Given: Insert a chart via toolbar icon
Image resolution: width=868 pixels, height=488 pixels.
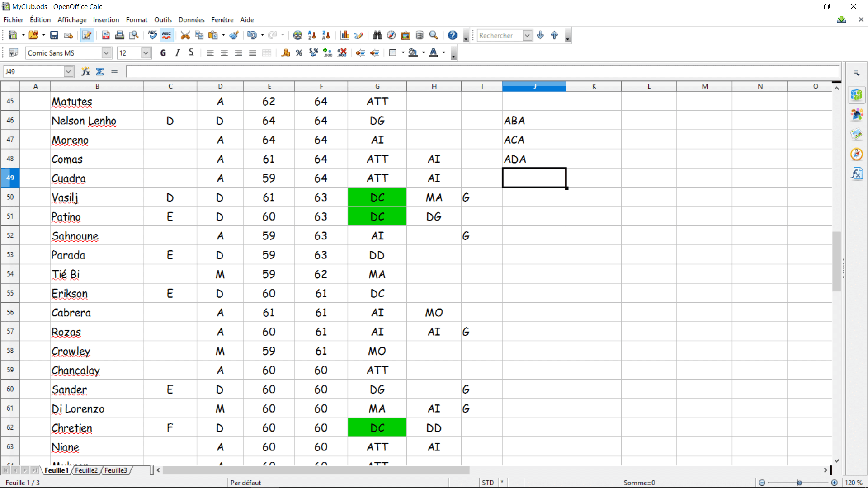Looking at the screenshot, I should click(x=345, y=35).
